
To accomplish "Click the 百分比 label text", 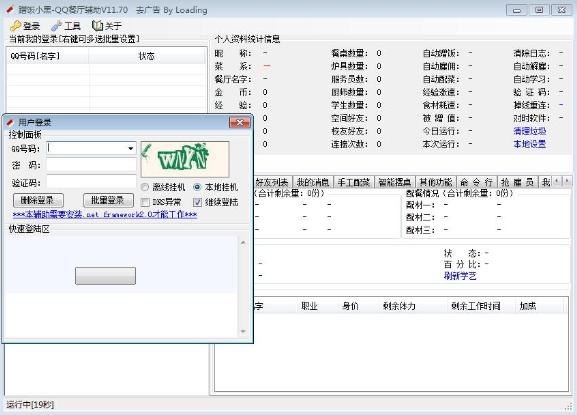I will point(462,264).
